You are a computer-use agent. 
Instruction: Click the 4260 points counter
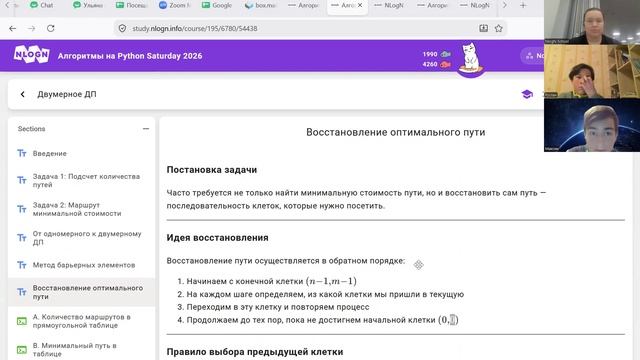[436, 64]
